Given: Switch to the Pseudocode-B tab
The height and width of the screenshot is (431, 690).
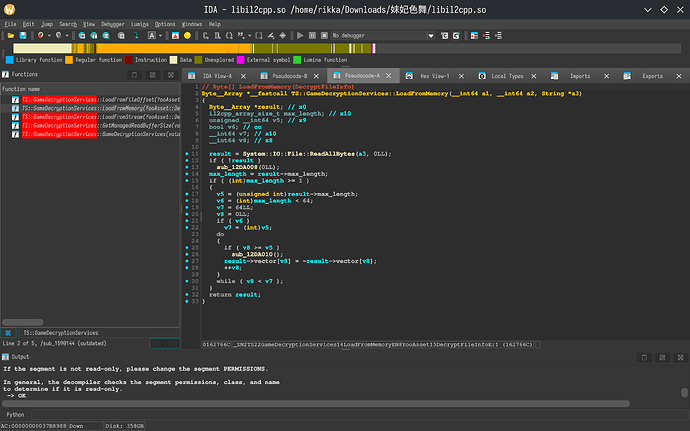Looking at the screenshot, I should (x=290, y=76).
